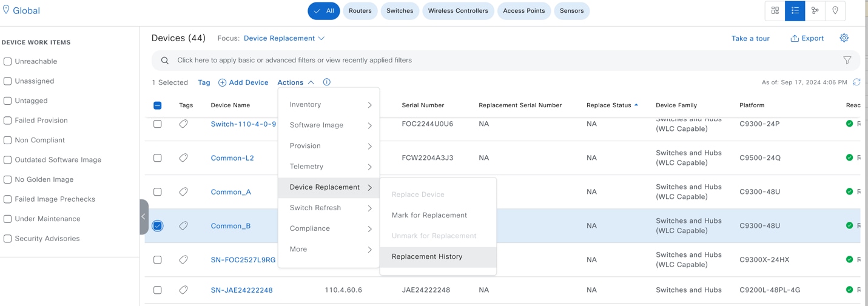868x306 pixels.
Task: Click the info icon beside Actions
Action: coord(326,82)
